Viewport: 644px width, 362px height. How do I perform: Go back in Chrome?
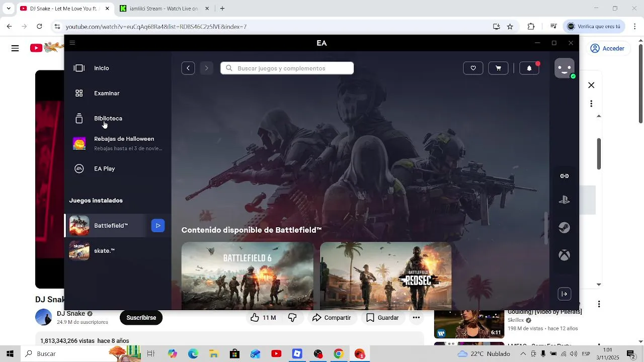(x=10, y=26)
